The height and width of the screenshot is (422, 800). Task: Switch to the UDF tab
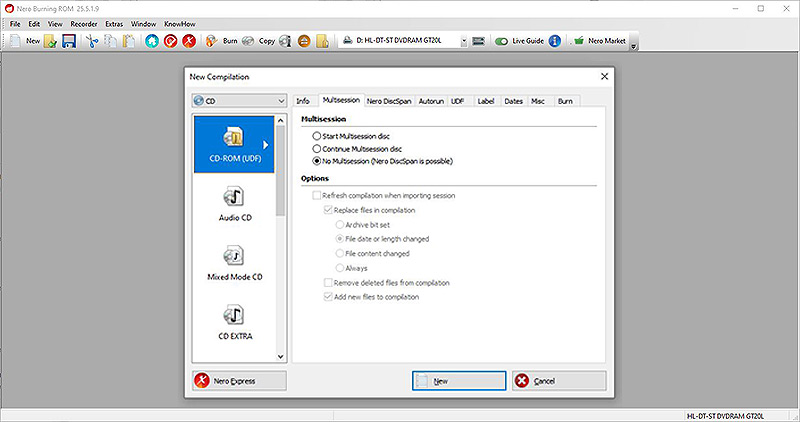458,101
